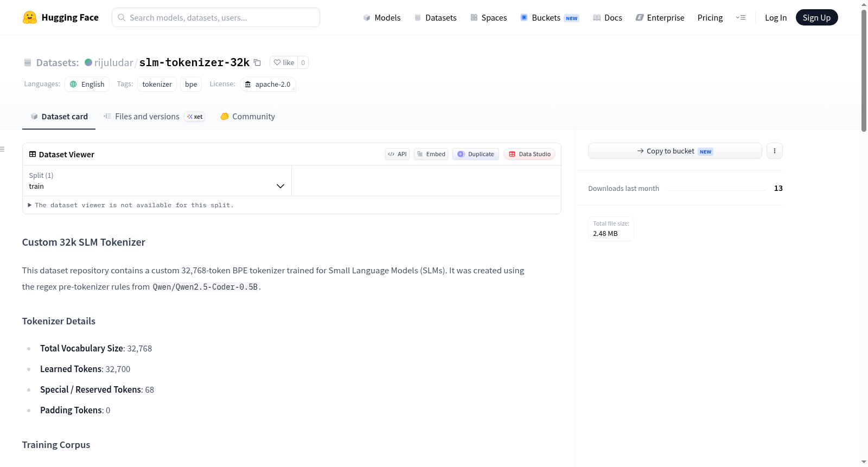This screenshot has height=467, width=868.
Task: Focus the search models, datasets, users field
Action: pyautogui.click(x=216, y=17)
